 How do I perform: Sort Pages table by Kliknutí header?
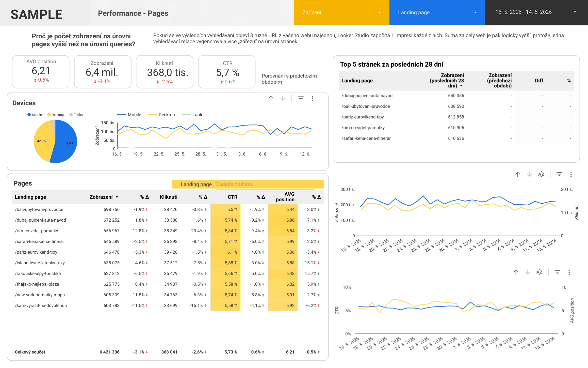169,197
